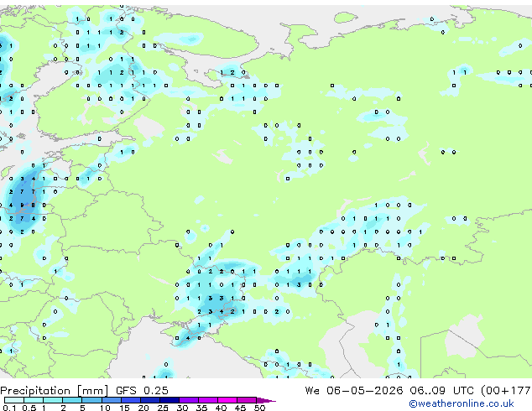Select the 0.5–1 mm legend swatch
532x411 pixels.
[x=34, y=400]
